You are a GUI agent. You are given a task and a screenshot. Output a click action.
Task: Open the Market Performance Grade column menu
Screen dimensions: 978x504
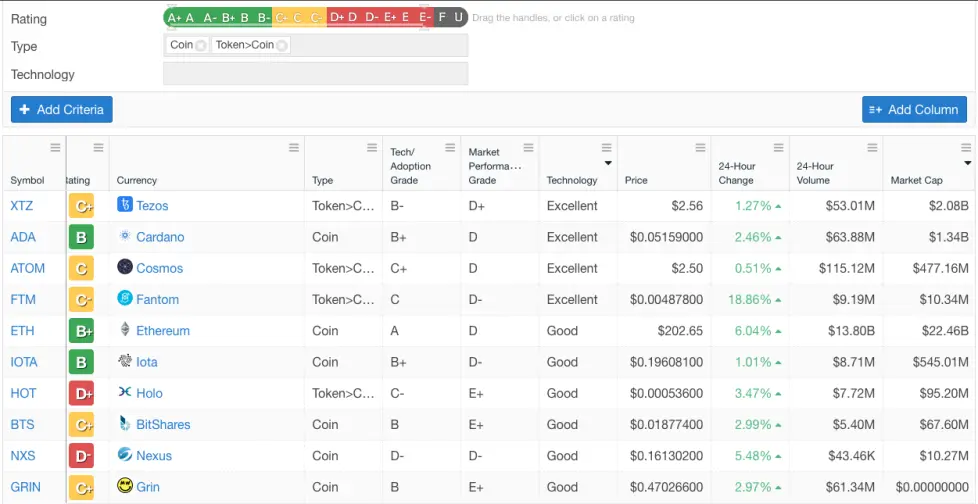(528, 148)
